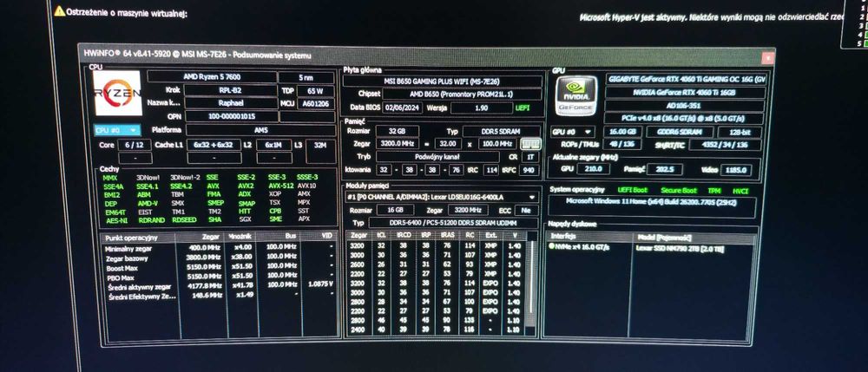Screen dimensions: 868x372
Task: Click the Model [Pojemność] column header
Action: [x=693, y=237]
